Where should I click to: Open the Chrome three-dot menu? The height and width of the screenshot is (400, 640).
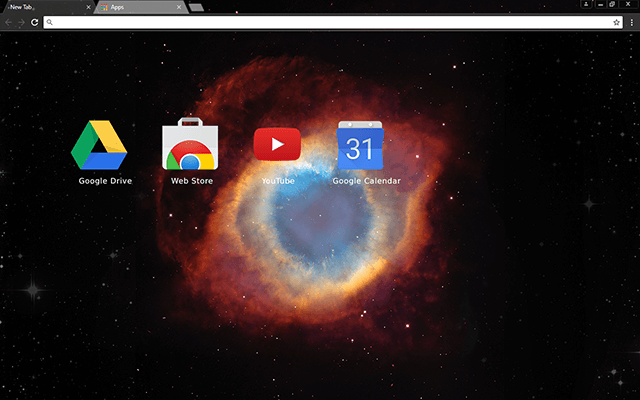tap(631, 21)
